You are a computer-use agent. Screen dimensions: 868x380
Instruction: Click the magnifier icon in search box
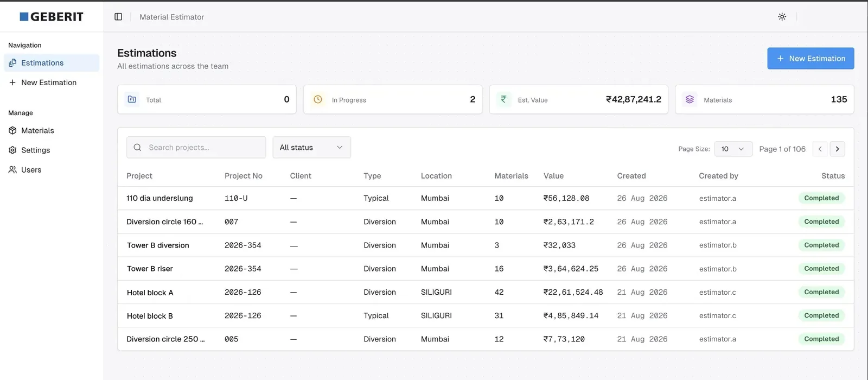click(137, 147)
